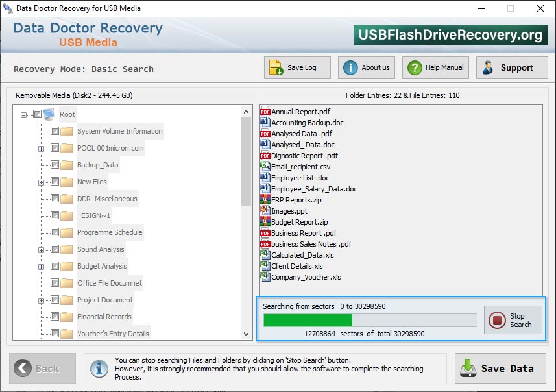556x392 pixels.
Task: Click the Excel icon of Company_Voucher.xls
Action: click(x=265, y=276)
